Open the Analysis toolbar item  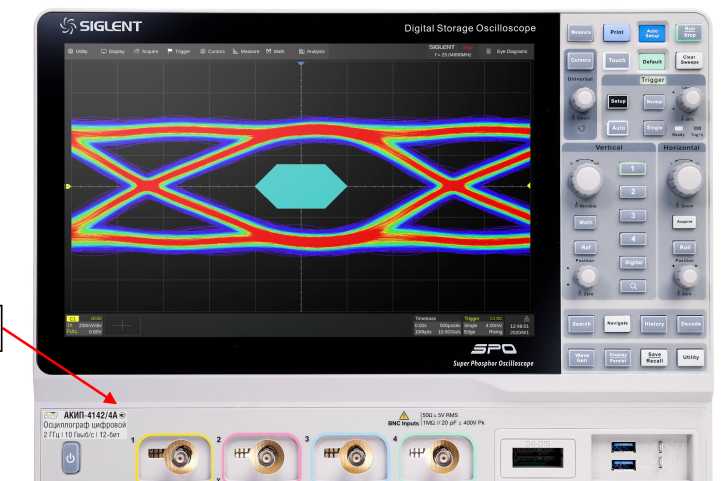[x=312, y=51]
